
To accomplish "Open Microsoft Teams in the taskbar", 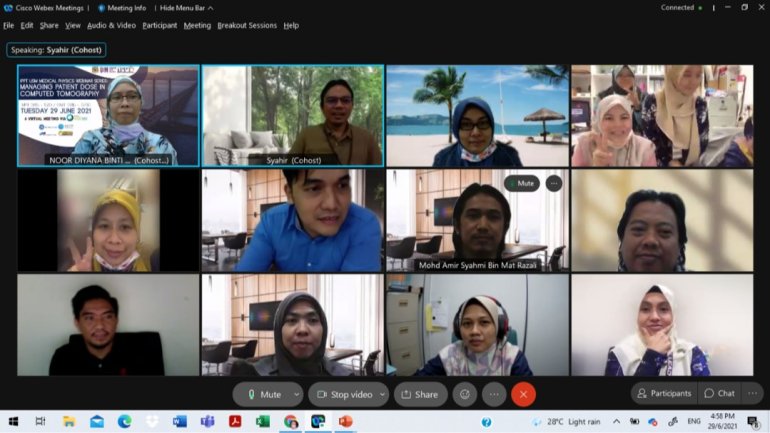I will (x=207, y=421).
